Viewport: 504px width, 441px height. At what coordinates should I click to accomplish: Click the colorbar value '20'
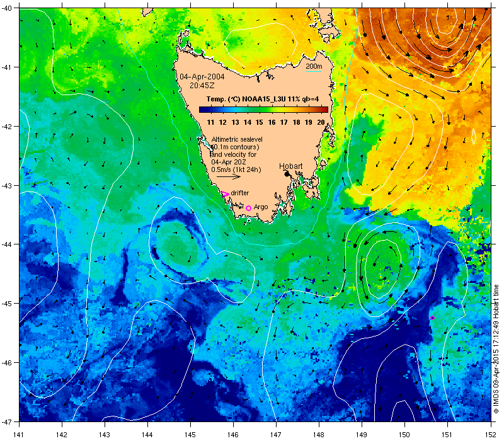(x=321, y=122)
